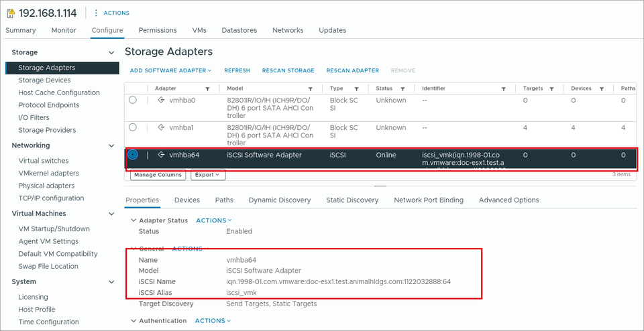Click the adapter icon next to vmhba64
This screenshot has width=644, height=331.
click(162, 155)
